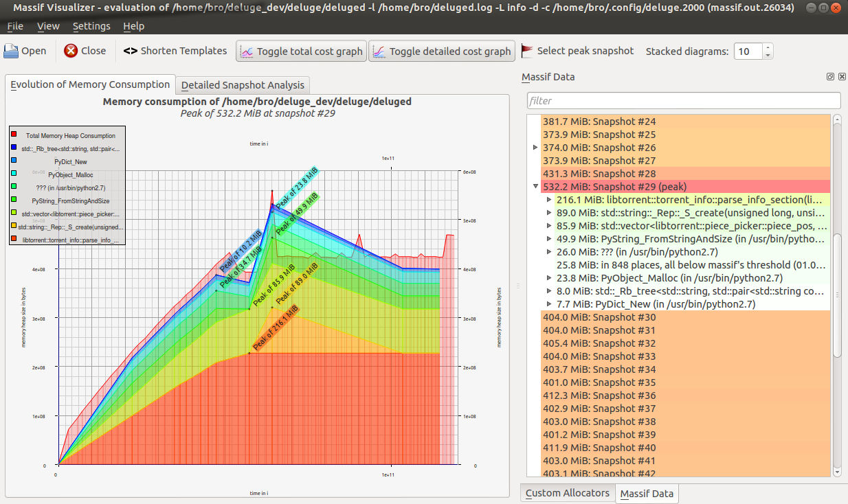Select Snapshot #36 in the list
This screenshot has width=848, height=504.
[x=599, y=396]
